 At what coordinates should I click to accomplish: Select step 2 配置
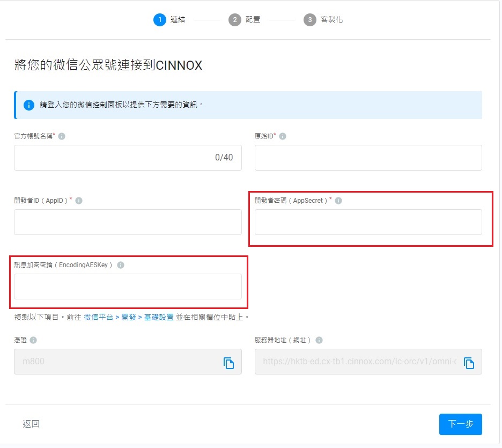(244, 19)
